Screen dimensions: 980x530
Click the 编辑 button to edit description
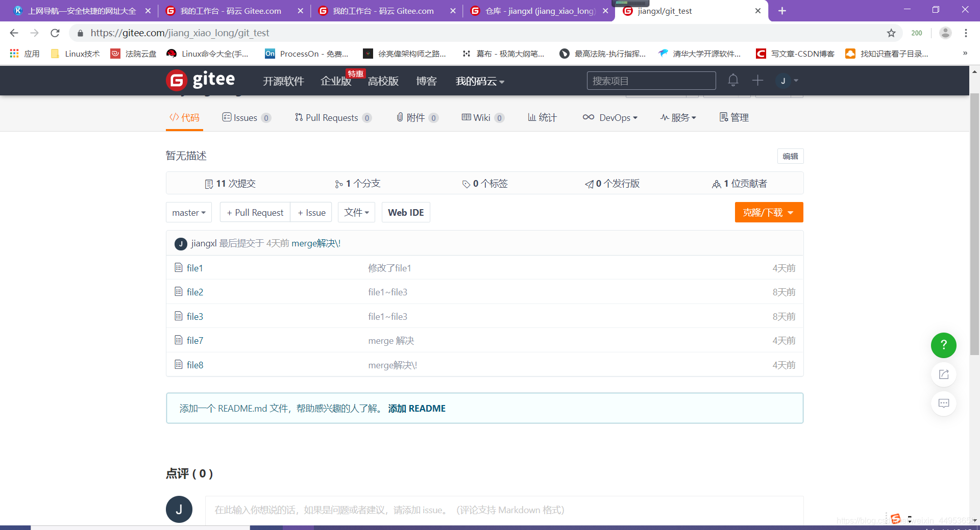point(790,156)
